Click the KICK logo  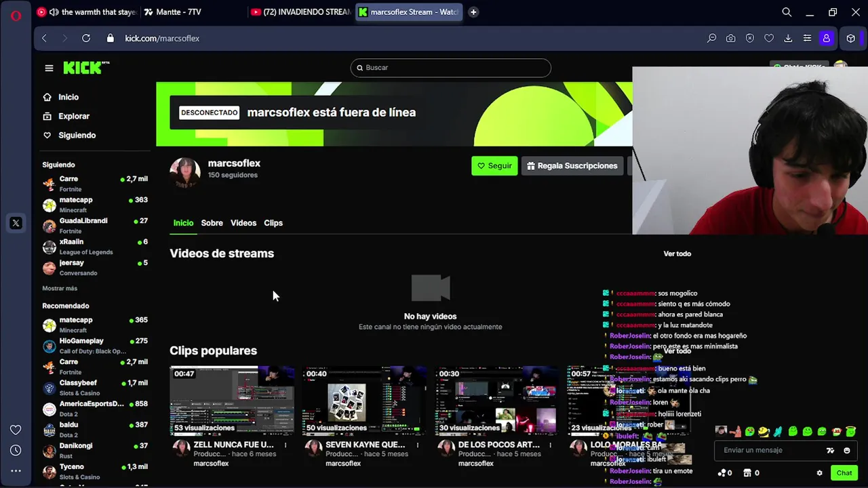pos(86,67)
